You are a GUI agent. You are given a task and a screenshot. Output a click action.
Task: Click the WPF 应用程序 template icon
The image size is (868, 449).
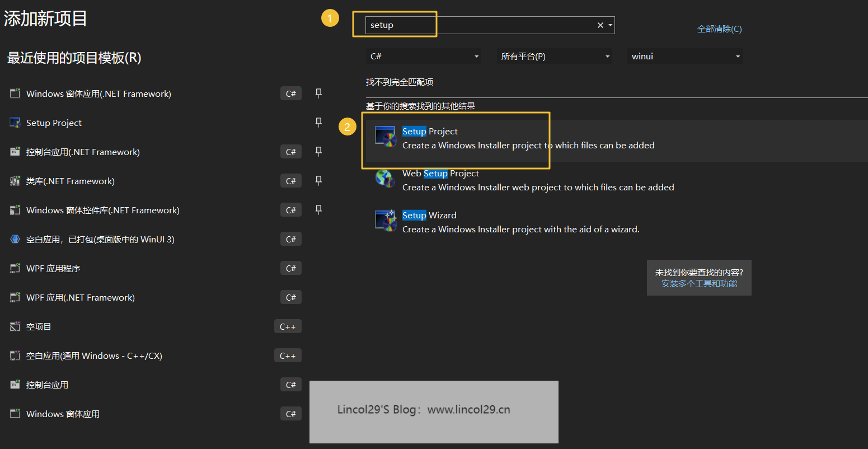click(x=15, y=268)
